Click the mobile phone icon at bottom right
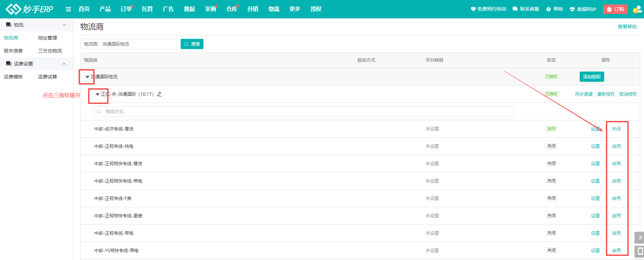This screenshot has height=260, width=644. tap(640, 251)
